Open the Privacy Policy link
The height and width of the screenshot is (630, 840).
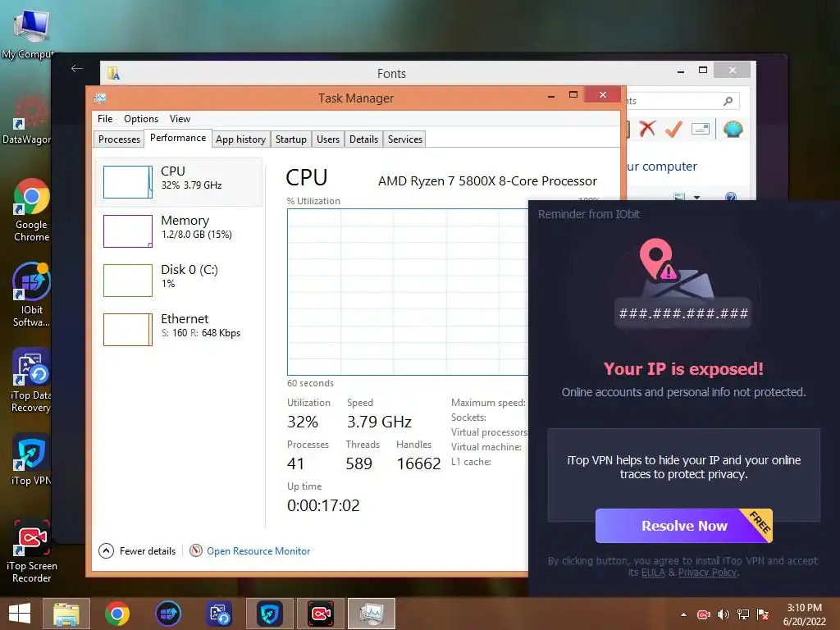pyautogui.click(x=707, y=573)
